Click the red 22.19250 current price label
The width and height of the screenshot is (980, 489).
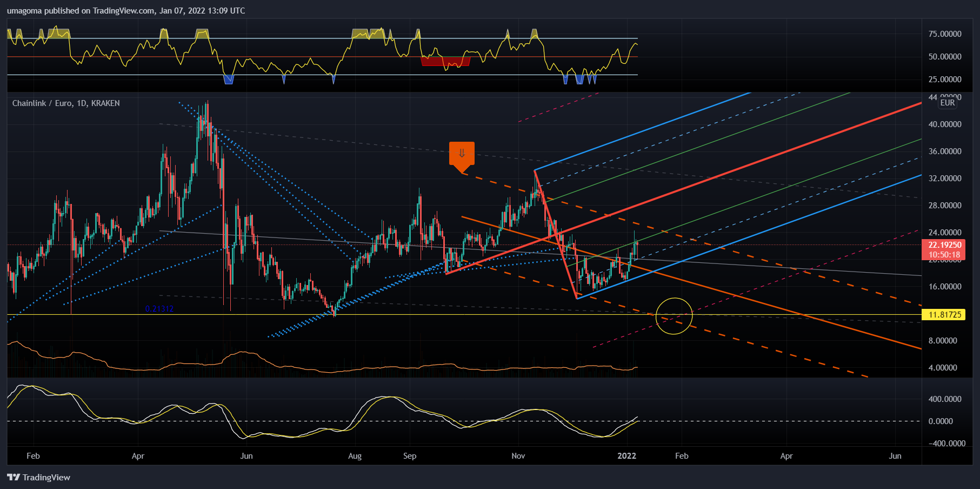944,245
